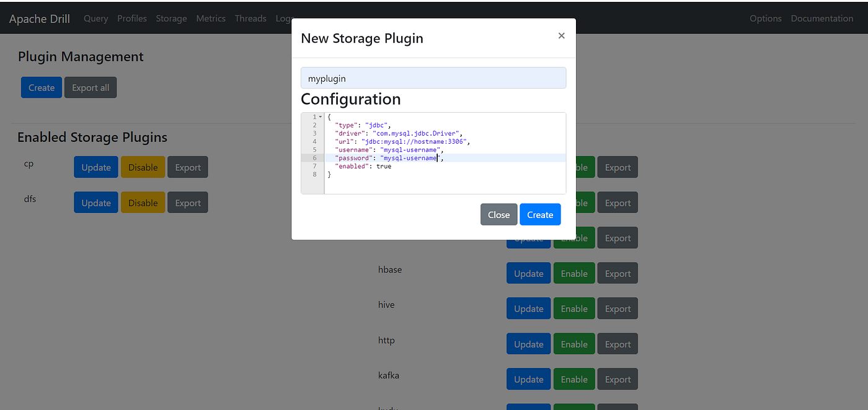
Task: Update the hbase plugin
Action: 529,273
